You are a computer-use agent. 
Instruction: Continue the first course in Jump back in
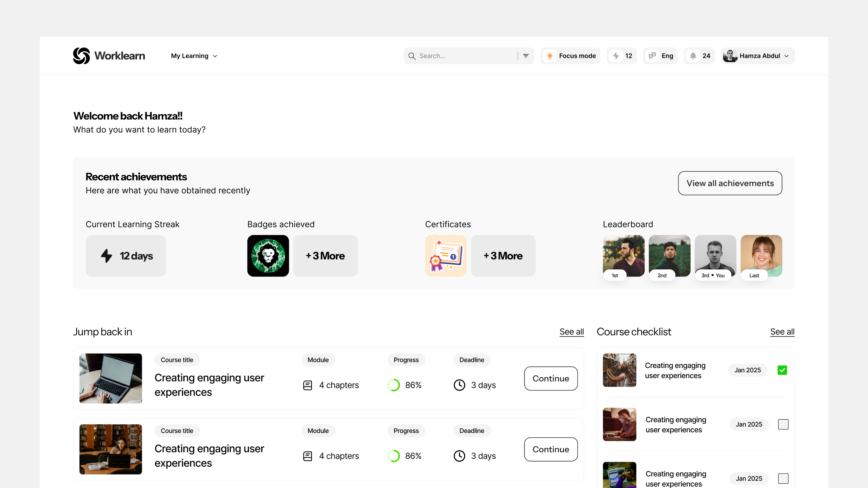[x=551, y=378]
